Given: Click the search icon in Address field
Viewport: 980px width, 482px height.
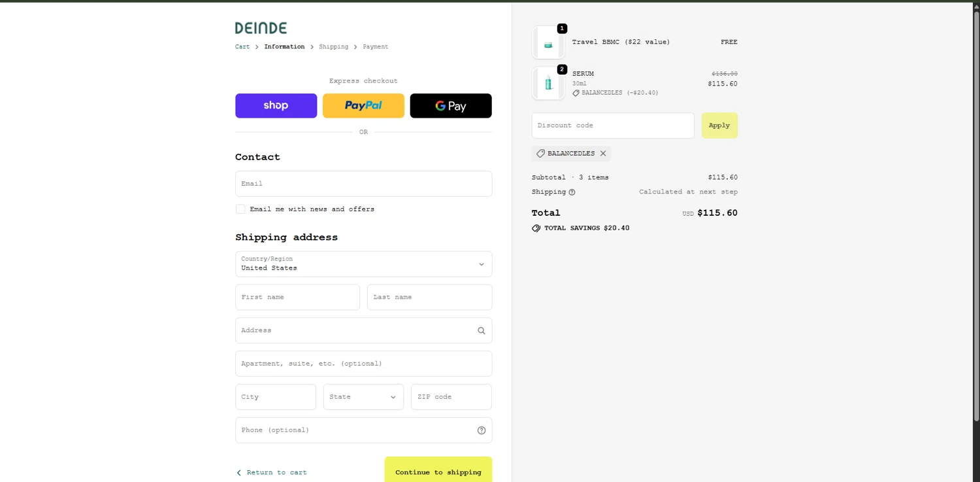Looking at the screenshot, I should pos(482,331).
